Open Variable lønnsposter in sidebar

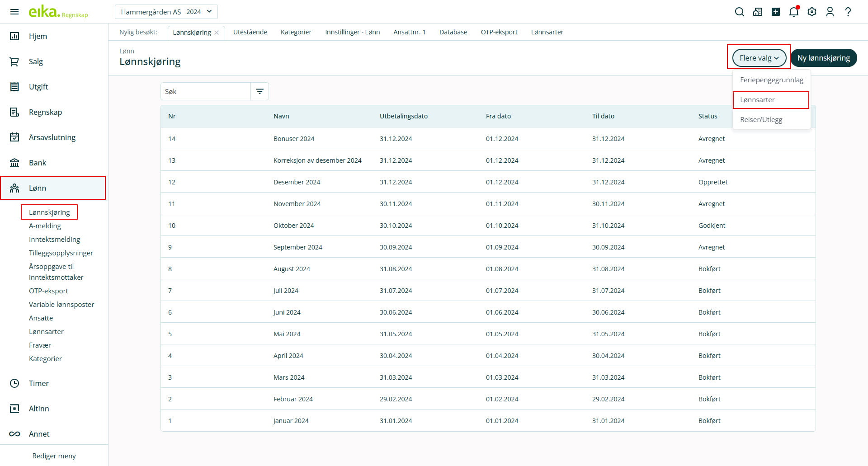[x=61, y=305]
